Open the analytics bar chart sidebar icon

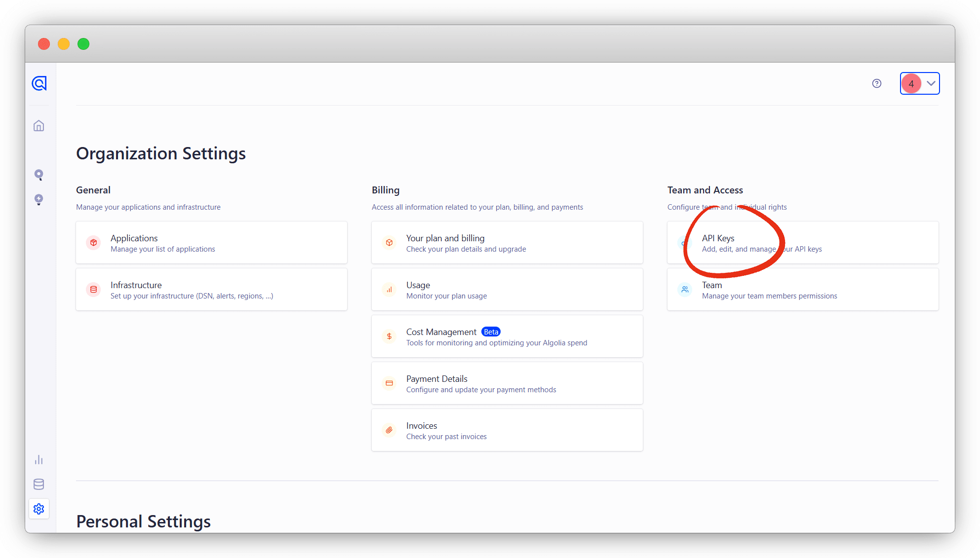point(39,460)
